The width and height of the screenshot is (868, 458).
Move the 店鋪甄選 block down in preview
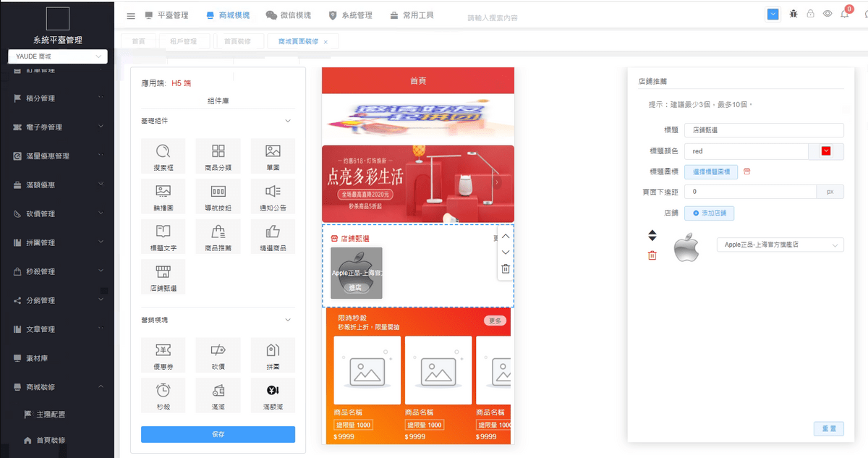point(506,252)
